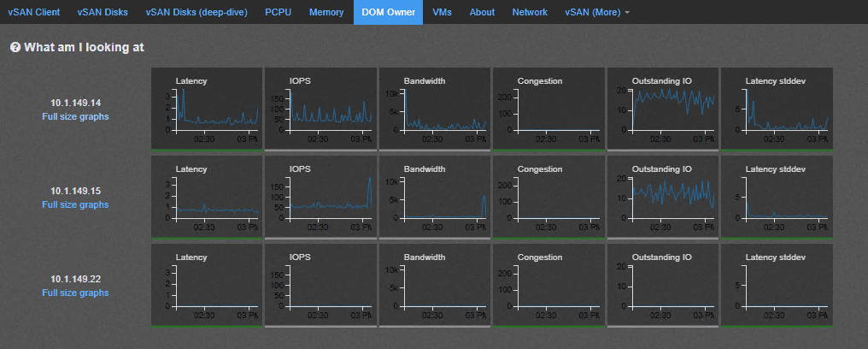Screen dimensions: 868x349
Task: Click the Latency graph for 10.1.149.14
Action: [207, 109]
